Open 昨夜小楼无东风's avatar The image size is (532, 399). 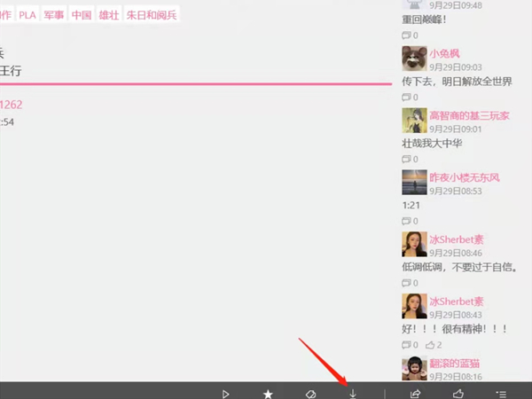pyautogui.click(x=414, y=182)
